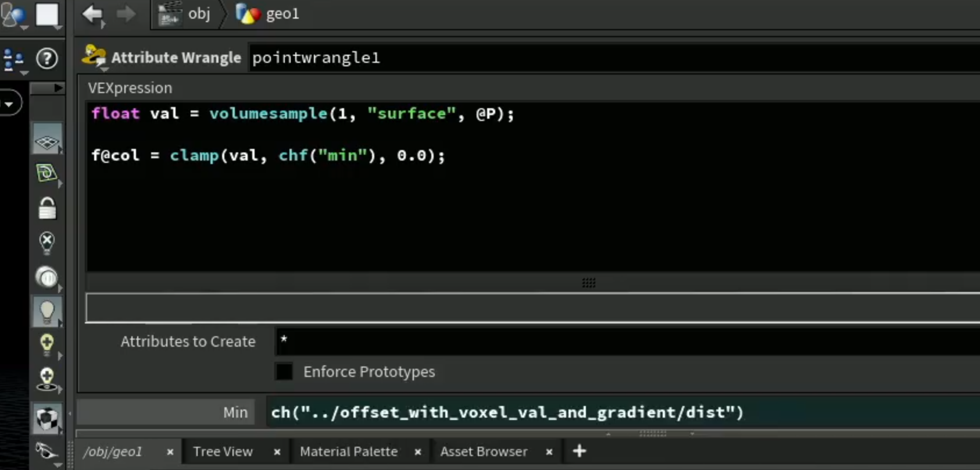This screenshot has height=470, width=980.
Task: Close the Asset Browser tab
Action: click(x=549, y=451)
